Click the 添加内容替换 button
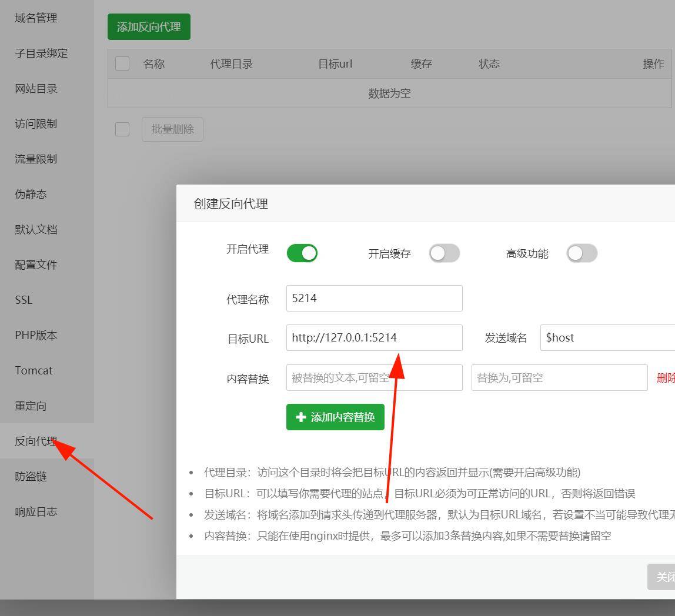The width and height of the screenshot is (675, 616). pos(335,417)
